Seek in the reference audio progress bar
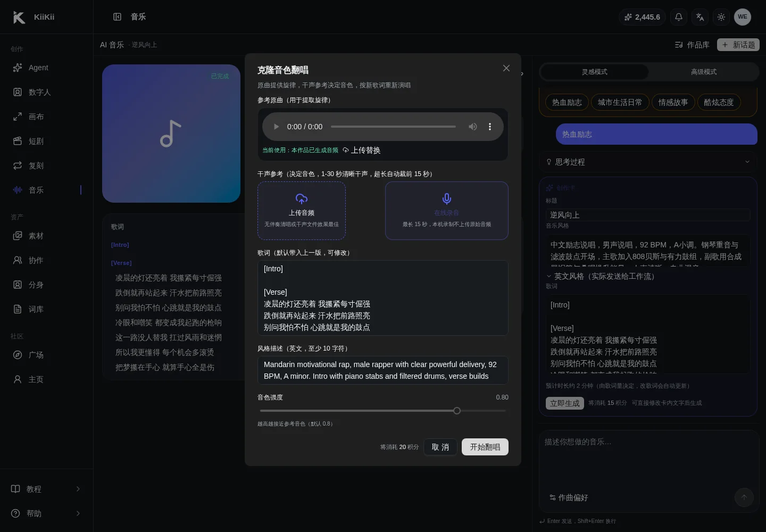 coord(393,127)
